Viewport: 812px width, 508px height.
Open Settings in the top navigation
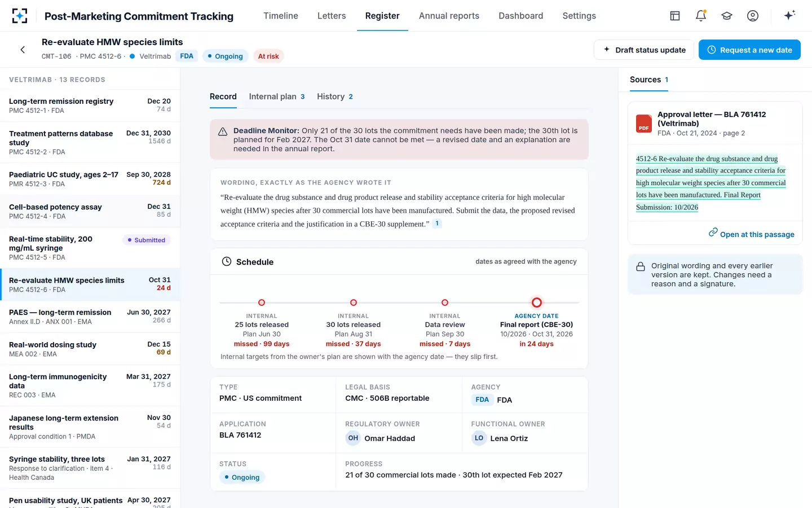(x=579, y=16)
